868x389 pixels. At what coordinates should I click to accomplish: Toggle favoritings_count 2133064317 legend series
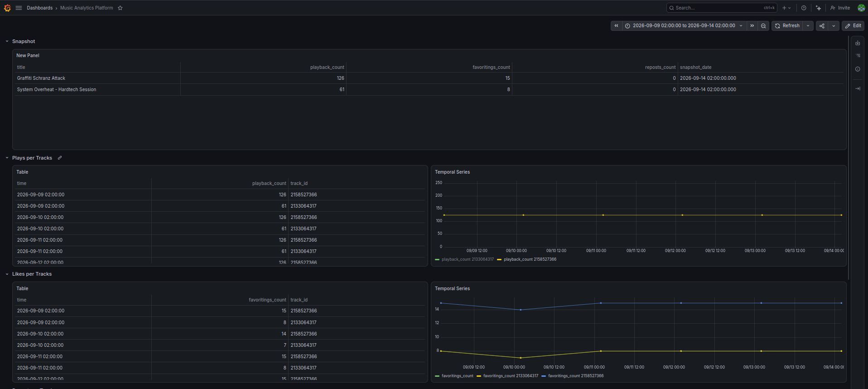point(511,376)
